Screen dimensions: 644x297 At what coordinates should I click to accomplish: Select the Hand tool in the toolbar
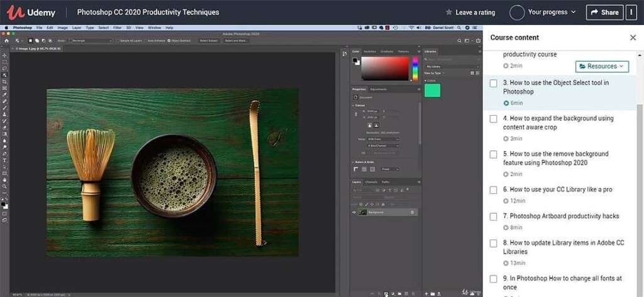4,179
